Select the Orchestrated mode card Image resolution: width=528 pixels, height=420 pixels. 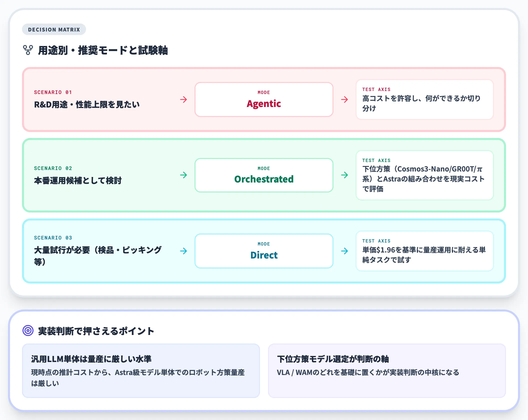[264, 175]
